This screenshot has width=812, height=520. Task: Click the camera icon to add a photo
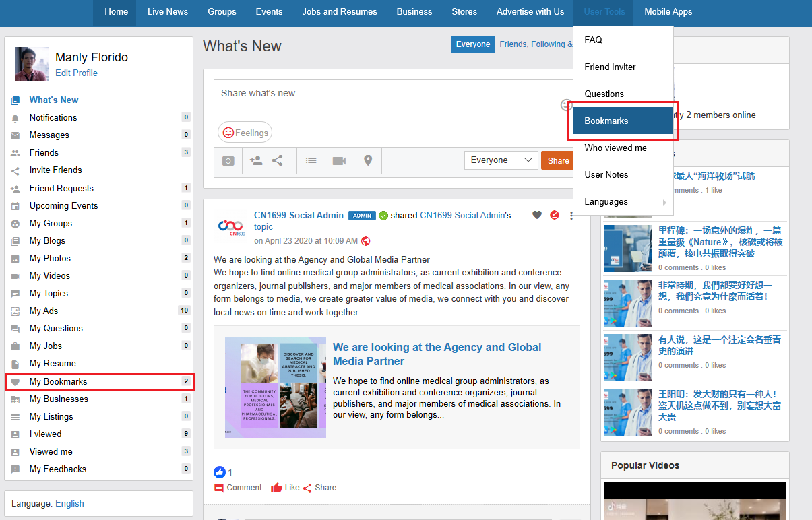[228, 161]
